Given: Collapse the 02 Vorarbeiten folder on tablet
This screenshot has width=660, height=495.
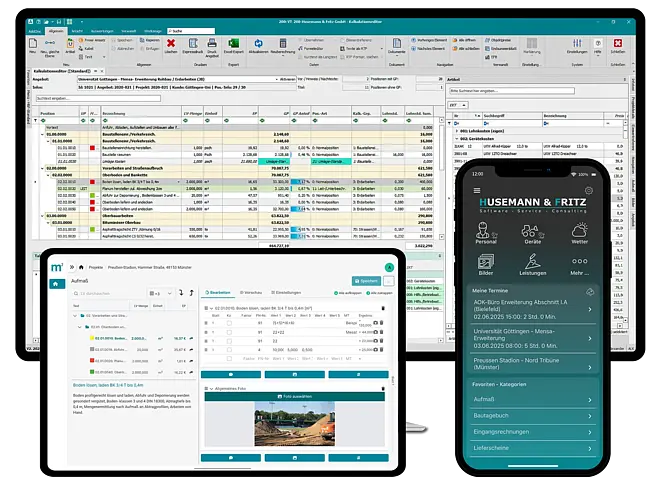Looking at the screenshot, I should pyautogui.click(x=75, y=316).
